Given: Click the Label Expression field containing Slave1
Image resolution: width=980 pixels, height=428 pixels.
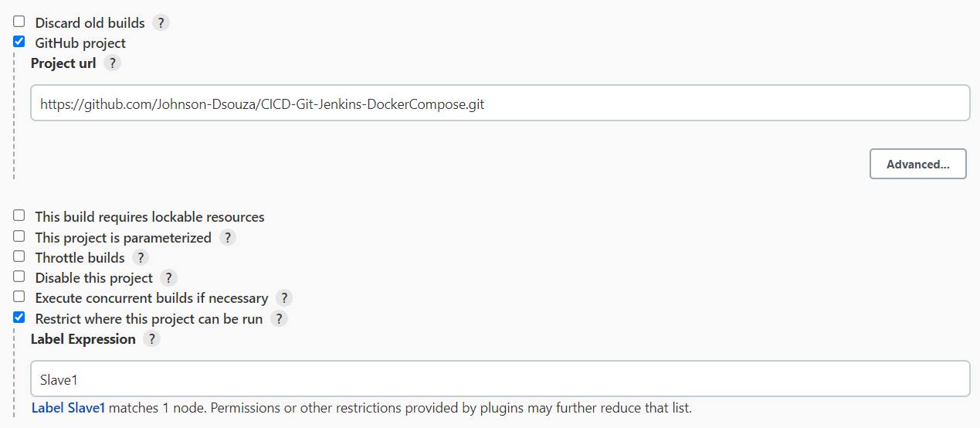Looking at the screenshot, I should (x=500, y=379).
